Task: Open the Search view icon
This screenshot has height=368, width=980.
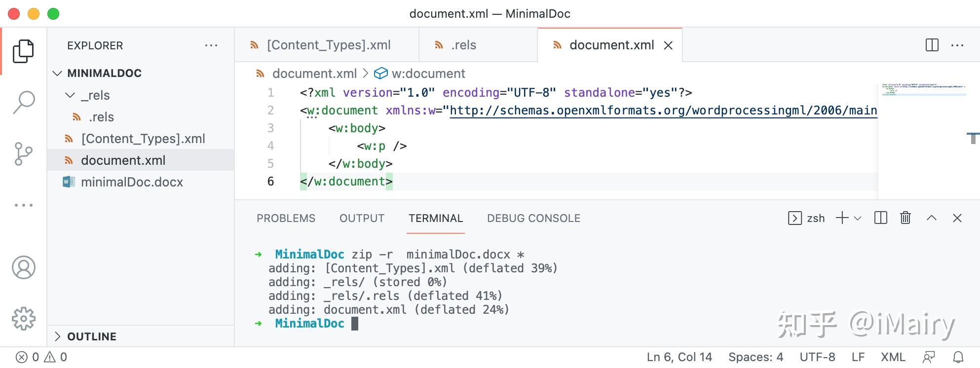Action: click(x=23, y=103)
